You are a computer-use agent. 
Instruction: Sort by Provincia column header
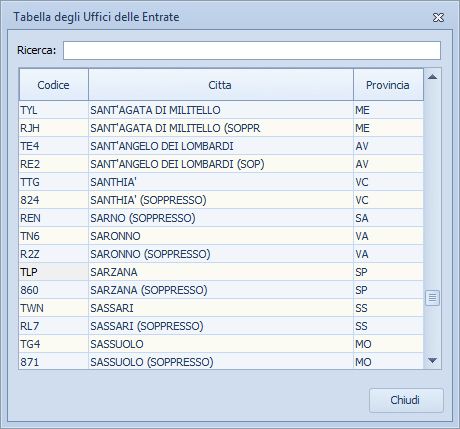click(x=388, y=85)
